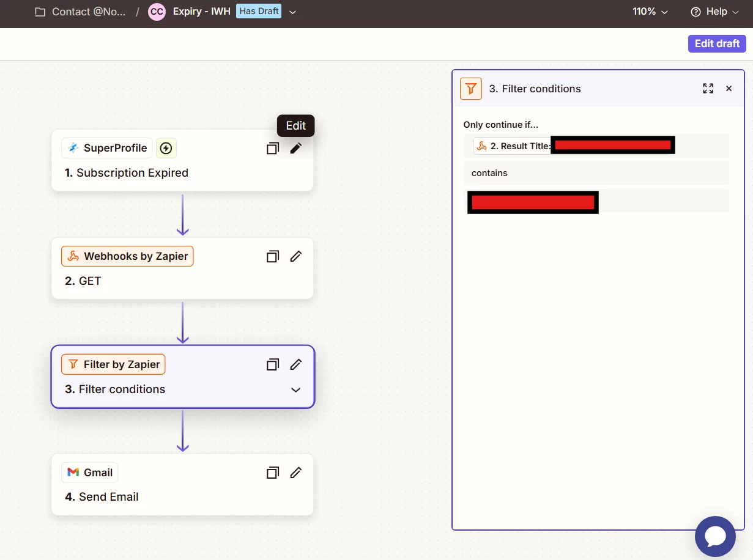The width and height of the screenshot is (753, 560).
Task: Click the Only continue if... label
Action: [x=501, y=125]
